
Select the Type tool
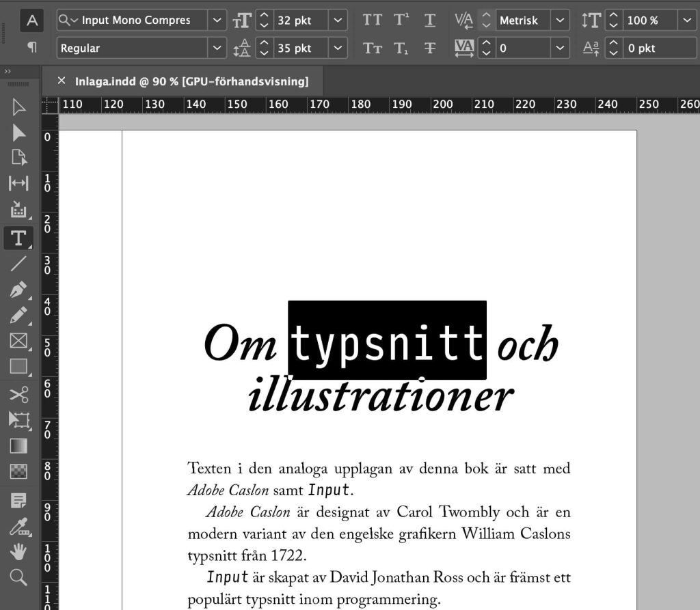click(x=18, y=238)
